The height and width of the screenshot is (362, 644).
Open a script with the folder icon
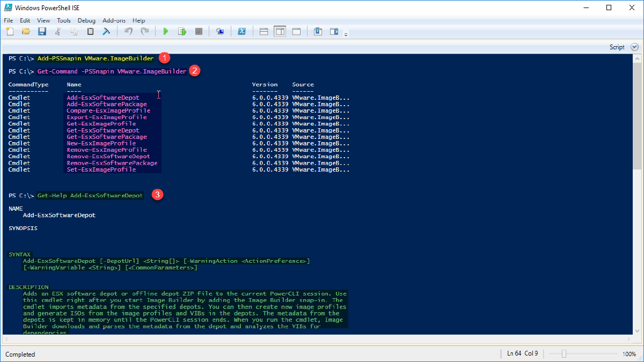click(x=25, y=32)
